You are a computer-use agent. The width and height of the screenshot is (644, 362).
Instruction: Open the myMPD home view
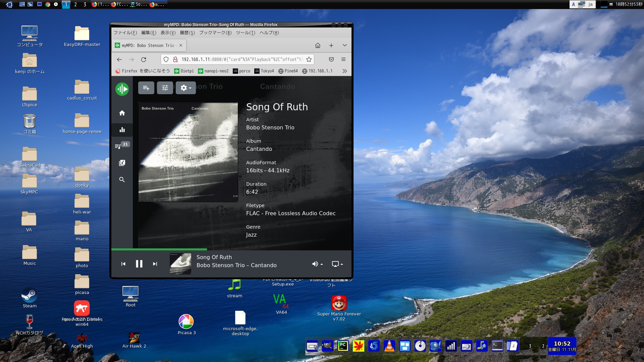(x=122, y=113)
